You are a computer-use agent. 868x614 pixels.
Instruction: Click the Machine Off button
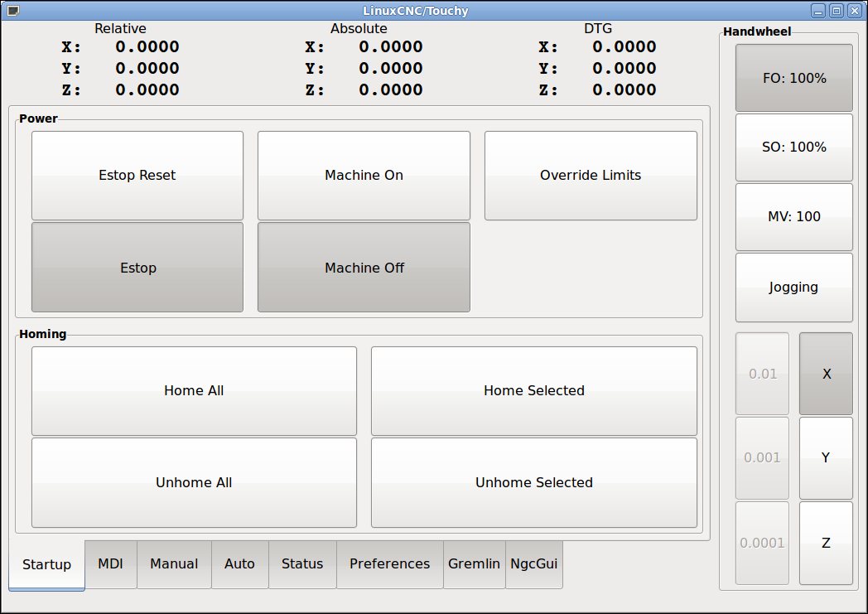[364, 268]
